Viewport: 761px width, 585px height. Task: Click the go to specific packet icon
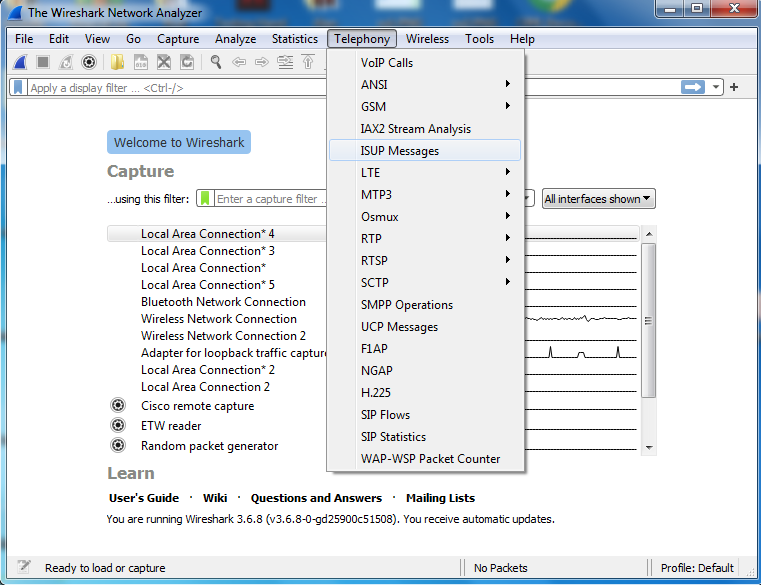click(x=285, y=62)
